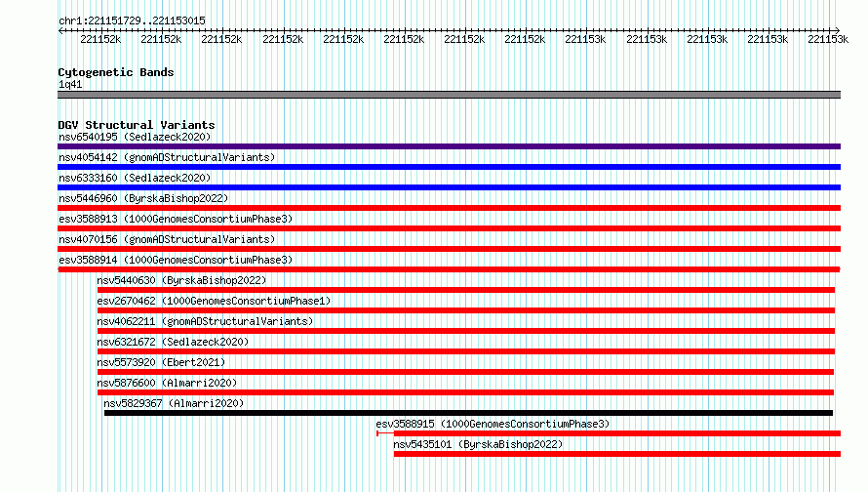Screen dimensions: 868x492
Task: Click the chr1:221151729..221153015 coordinate label
Action: (x=132, y=21)
